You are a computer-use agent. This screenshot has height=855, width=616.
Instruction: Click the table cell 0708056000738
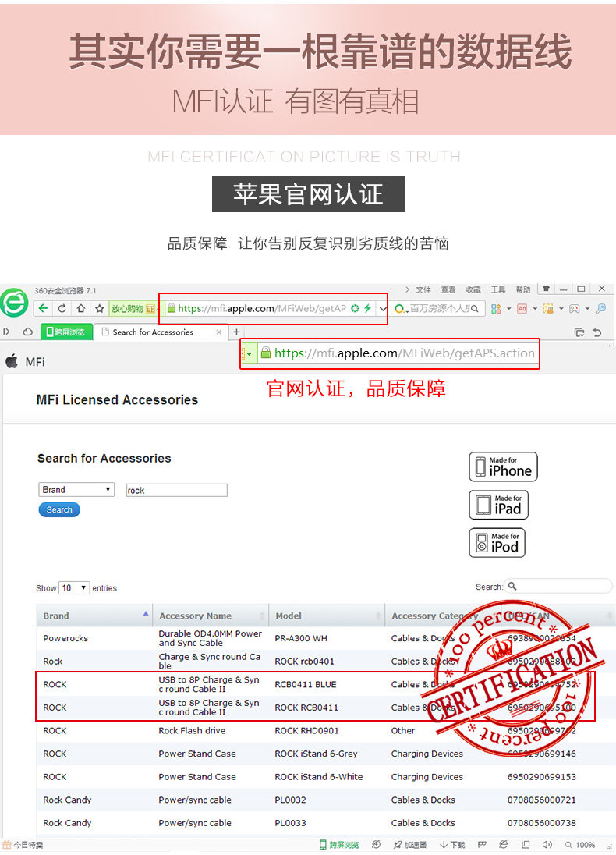541,823
